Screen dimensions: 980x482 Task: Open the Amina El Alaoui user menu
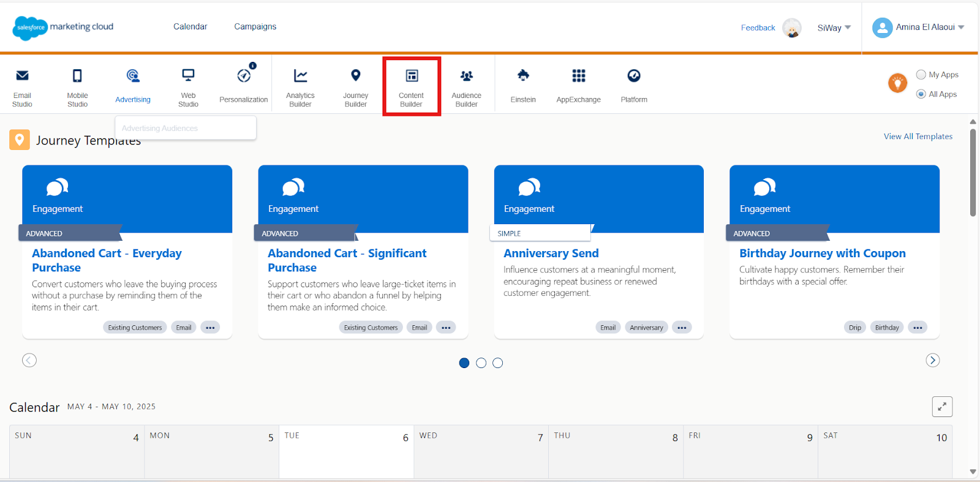(x=930, y=27)
